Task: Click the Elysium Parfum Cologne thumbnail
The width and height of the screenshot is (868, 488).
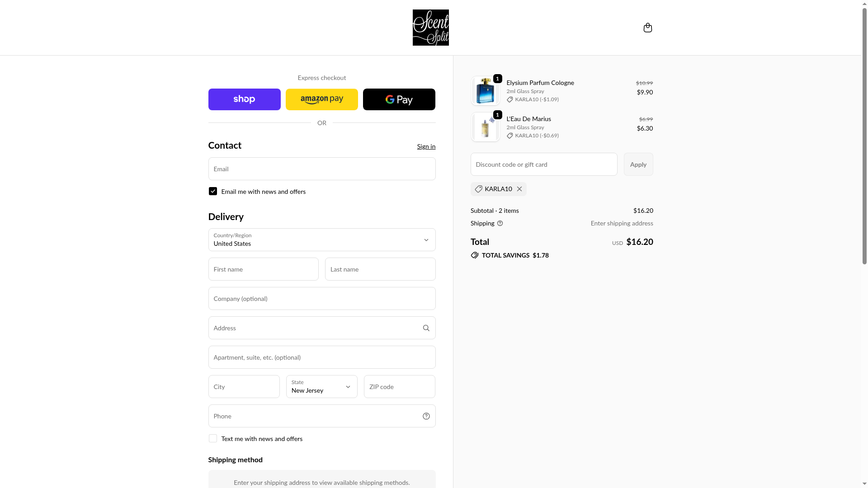Action: pos(485,91)
